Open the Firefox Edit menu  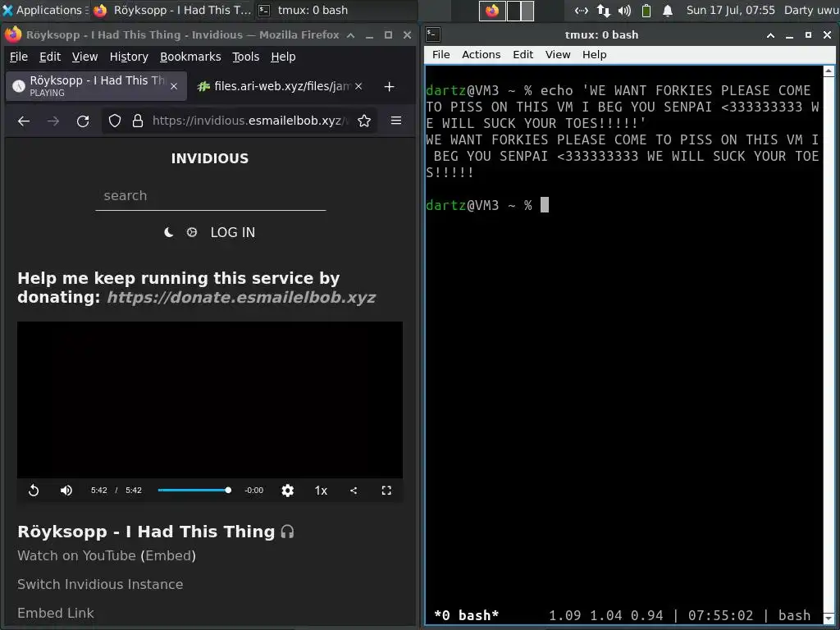point(50,57)
